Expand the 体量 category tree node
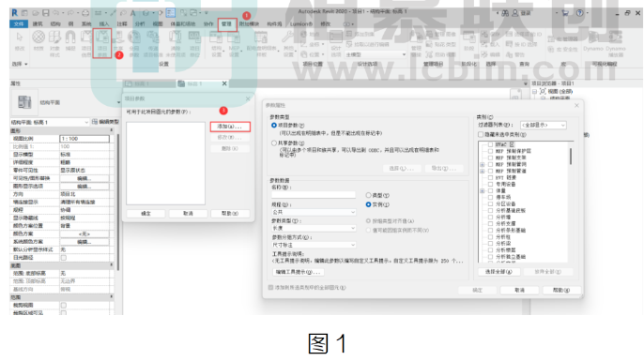The width and height of the screenshot is (644, 361). 483,190
